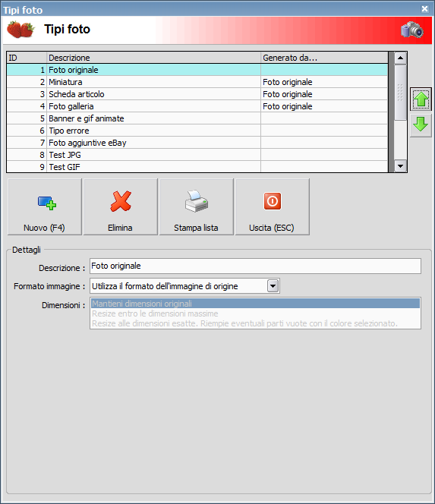Delete entry with red X Elimina
This screenshot has height=504, width=435.
point(121,207)
